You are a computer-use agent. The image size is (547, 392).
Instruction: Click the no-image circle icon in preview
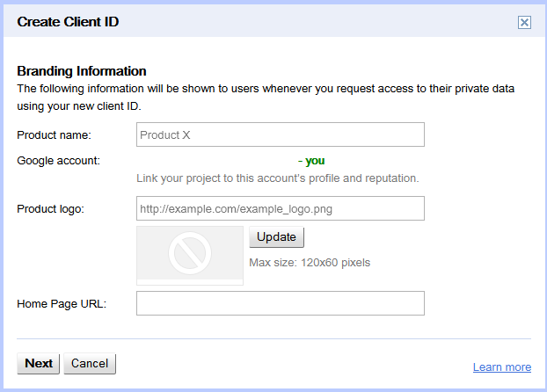190,253
